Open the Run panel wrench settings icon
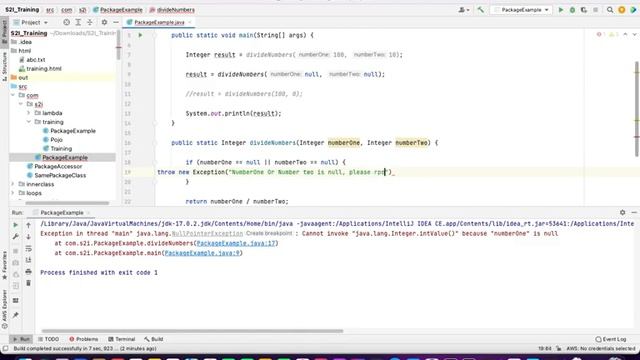640x360 pixels. click(16, 237)
